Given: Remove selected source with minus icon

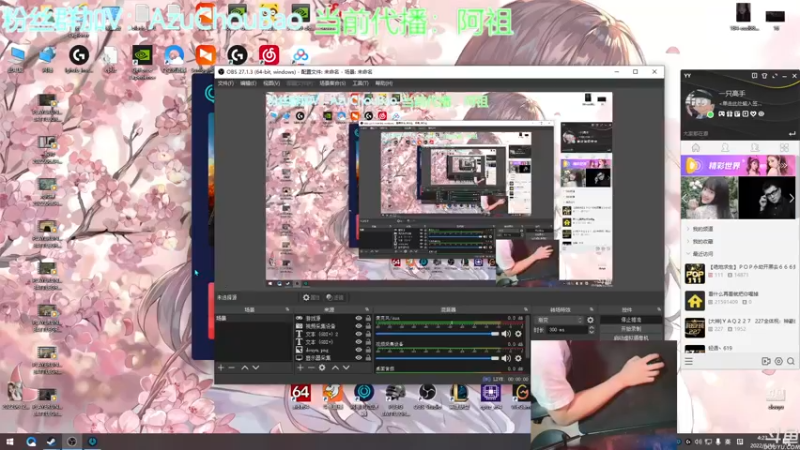Looking at the screenshot, I should 311,367.
